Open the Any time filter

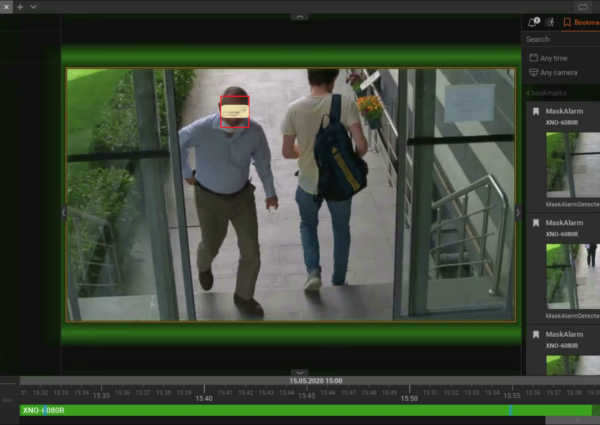(548, 58)
